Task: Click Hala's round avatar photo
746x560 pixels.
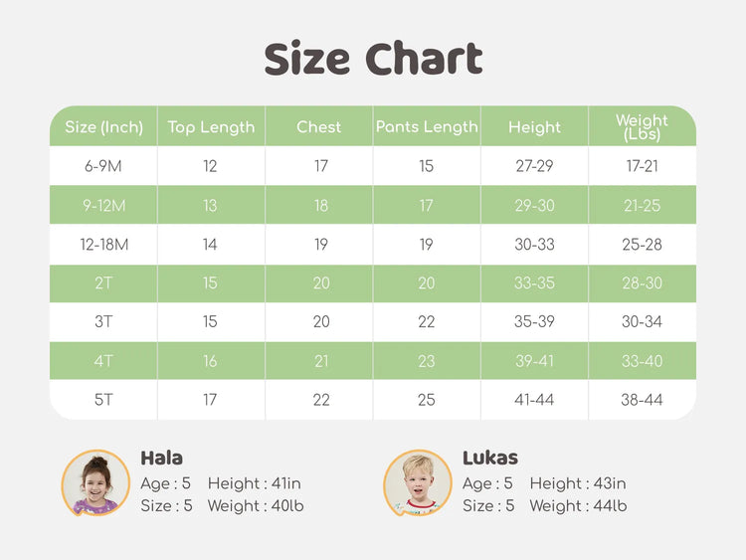Action: 95,482
